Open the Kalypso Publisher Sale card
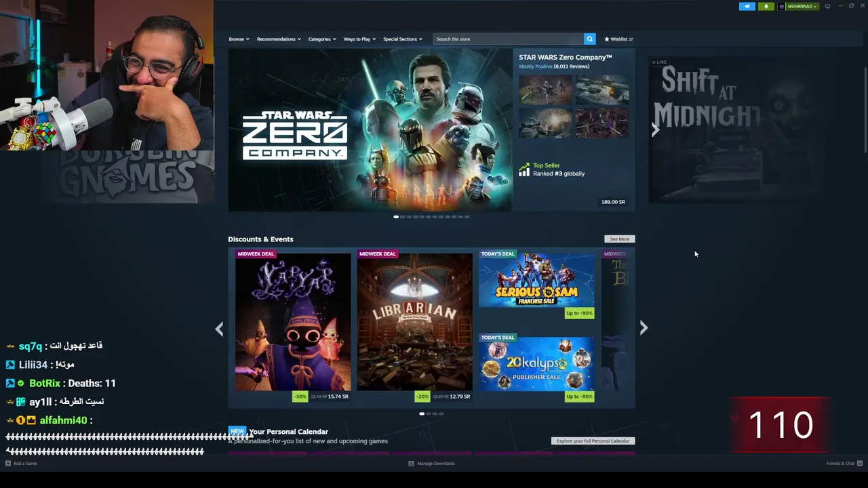 (536, 367)
